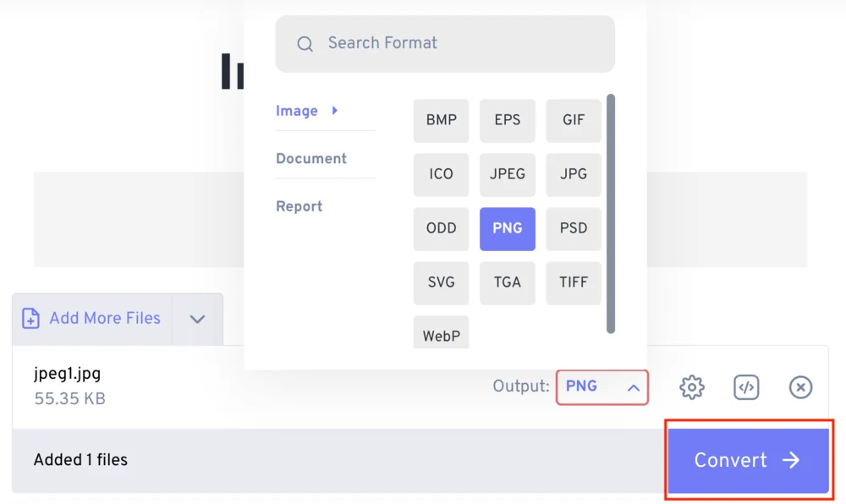The width and height of the screenshot is (846, 504).
Task: Click the code API icon button
Action: (x=746, y=387)
